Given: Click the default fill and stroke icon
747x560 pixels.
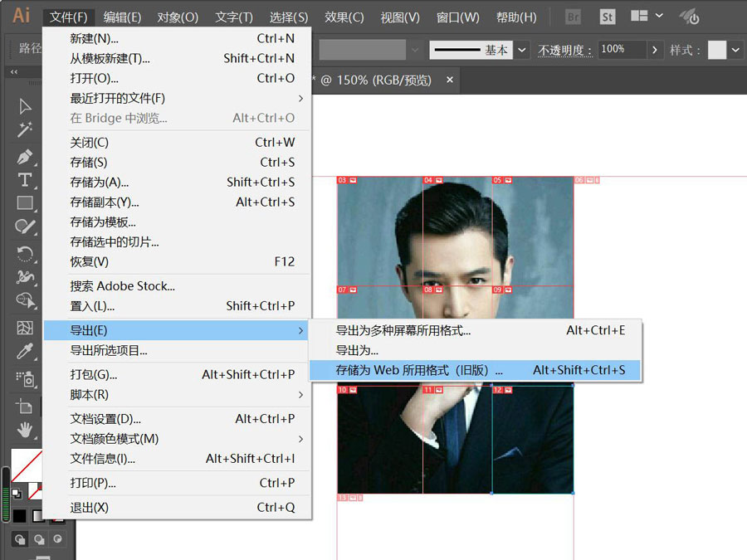Looking at the screenshot, I should pyautogui.click(x=17, y=494).
